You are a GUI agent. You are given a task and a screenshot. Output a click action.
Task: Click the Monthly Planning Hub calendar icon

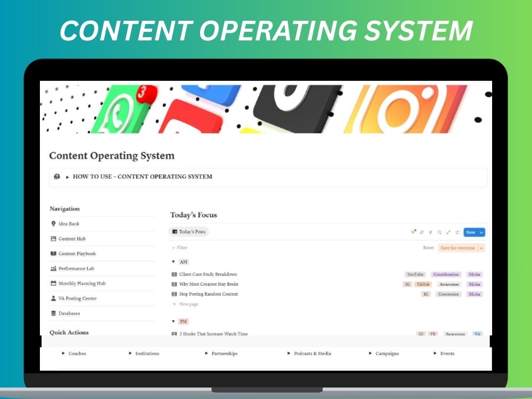53,284
